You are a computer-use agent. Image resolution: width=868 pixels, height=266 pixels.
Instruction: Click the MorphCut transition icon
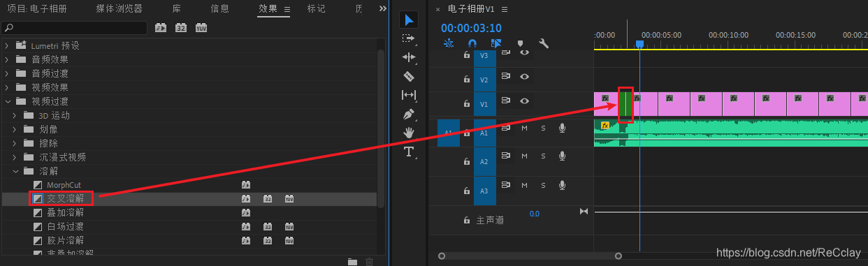[38, 185]
